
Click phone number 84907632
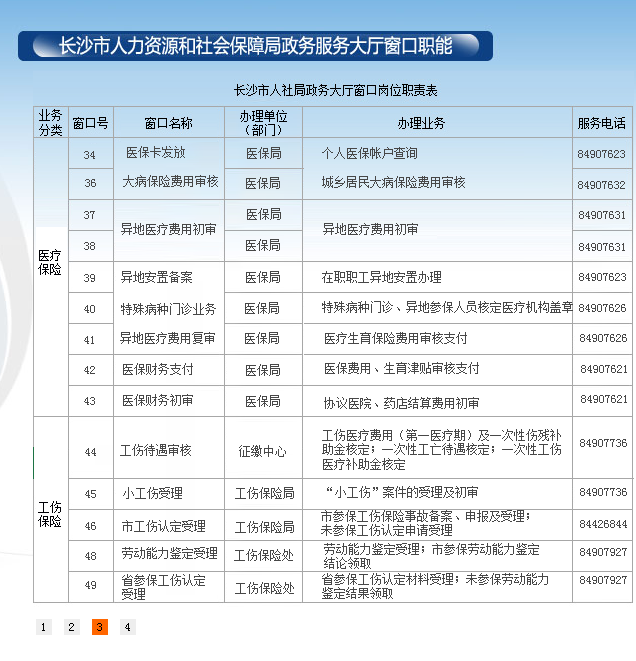pos(602,185)
